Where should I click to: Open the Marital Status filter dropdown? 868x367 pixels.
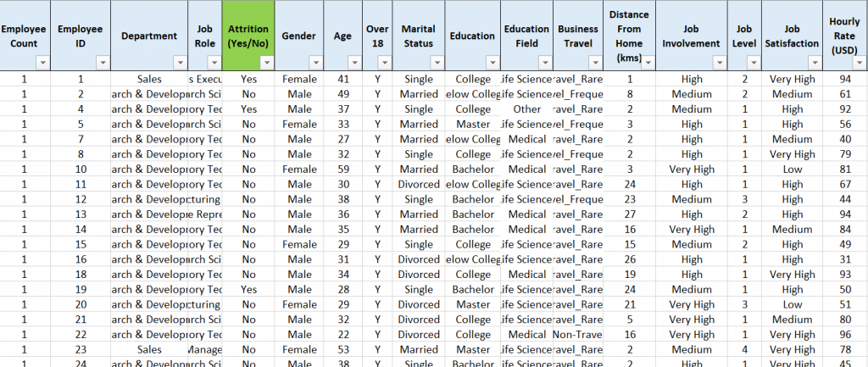pyautogui.click(x=437, y=62)
